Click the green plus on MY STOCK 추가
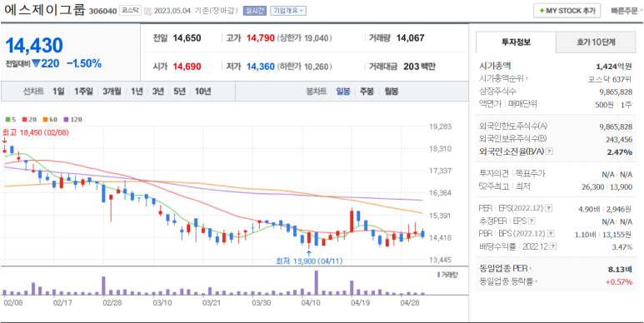 [x=542, y=11]
